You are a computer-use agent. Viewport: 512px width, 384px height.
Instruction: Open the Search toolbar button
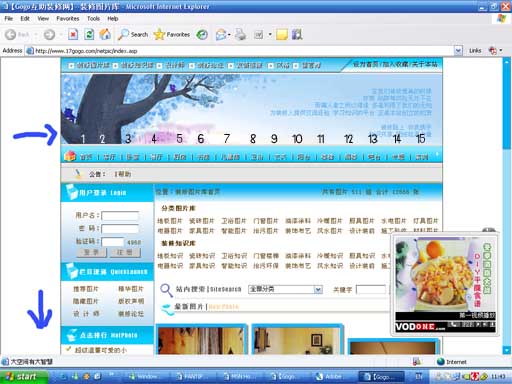tap(133, 34)
